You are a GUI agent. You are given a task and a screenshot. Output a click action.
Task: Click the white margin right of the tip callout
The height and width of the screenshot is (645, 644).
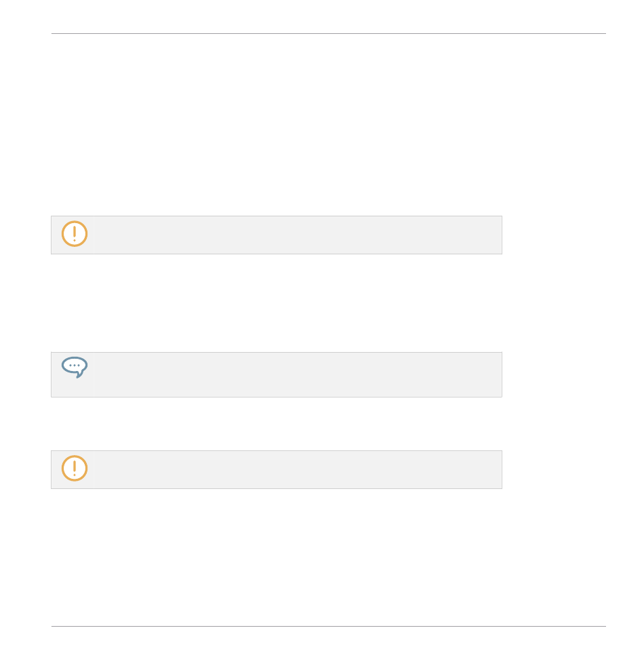click(555, 375)
